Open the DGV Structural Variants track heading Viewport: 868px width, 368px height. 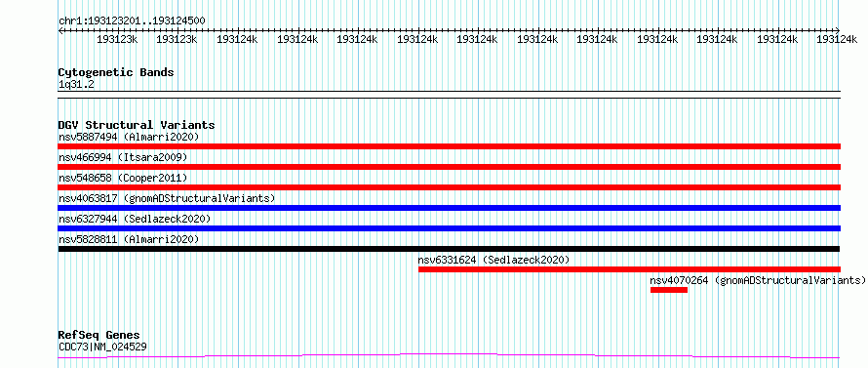[137, 125]
